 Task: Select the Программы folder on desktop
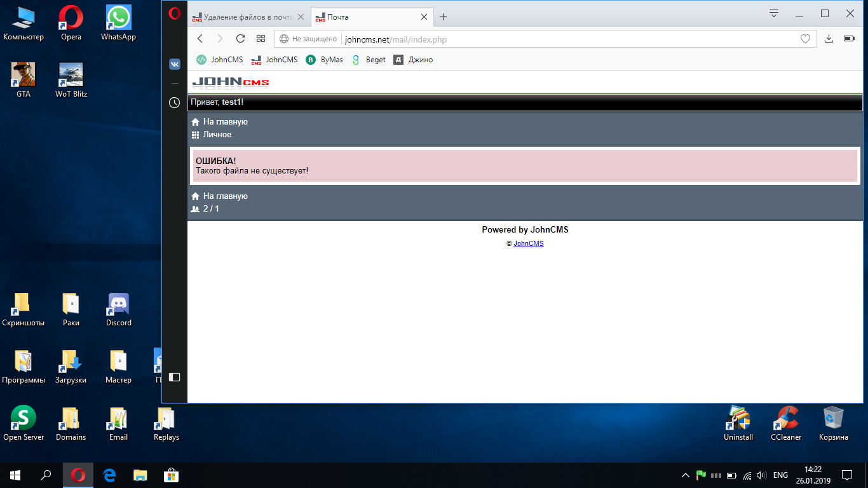(x=24, y=367)
